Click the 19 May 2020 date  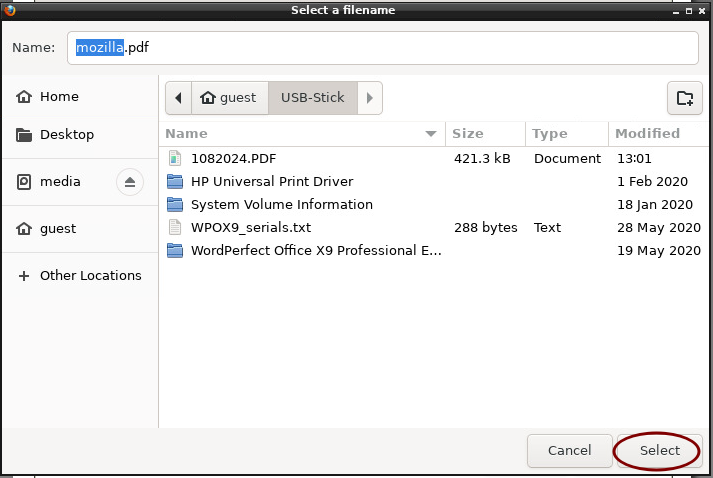659,251
